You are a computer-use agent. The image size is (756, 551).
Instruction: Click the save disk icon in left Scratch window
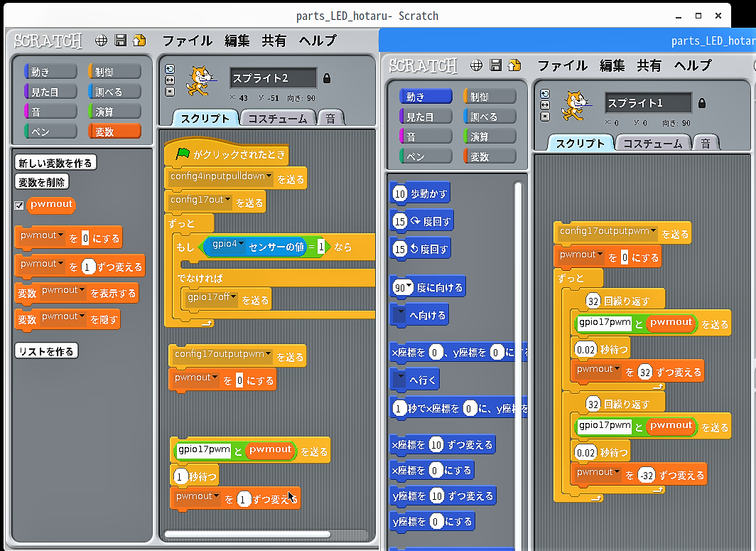[x=121, y=41]
